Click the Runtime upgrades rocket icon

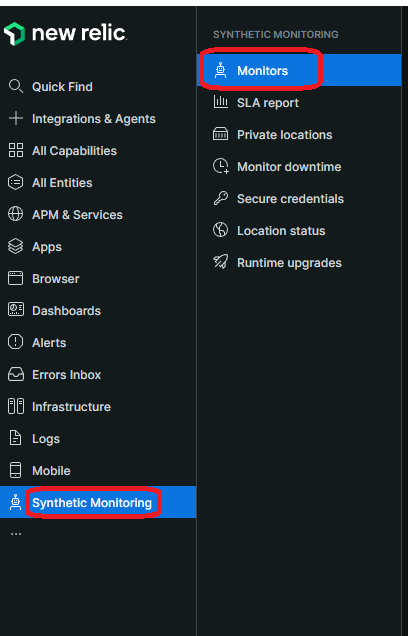pos(221,262)
